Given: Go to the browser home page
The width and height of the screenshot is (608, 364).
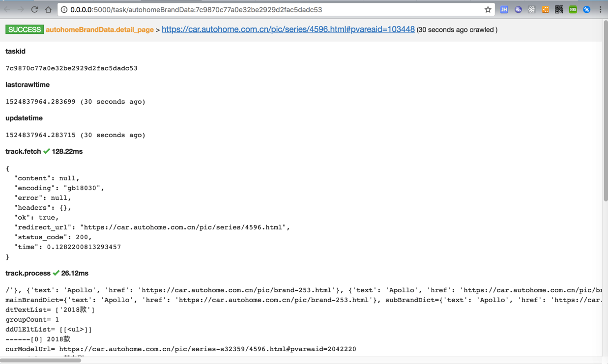Looking at the screenshot, I should pos(48,9).
